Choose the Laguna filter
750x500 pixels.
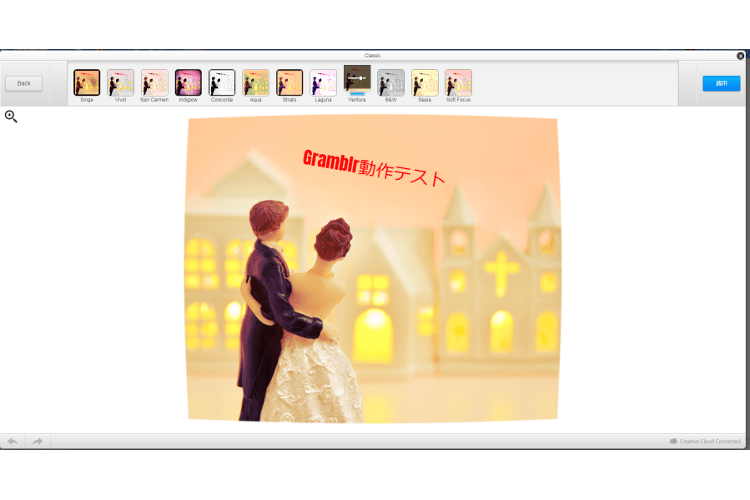tap(323, 82)
